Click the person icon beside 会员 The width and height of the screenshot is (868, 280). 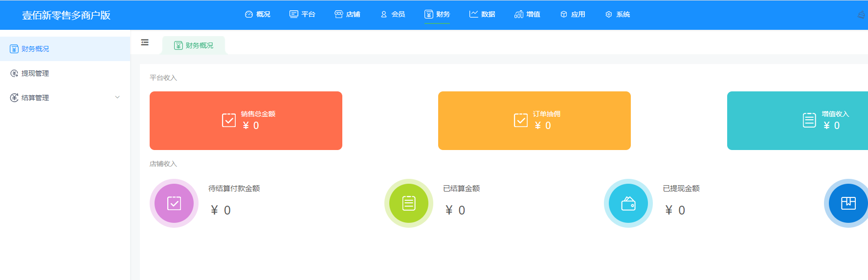[x=384, y=15]
